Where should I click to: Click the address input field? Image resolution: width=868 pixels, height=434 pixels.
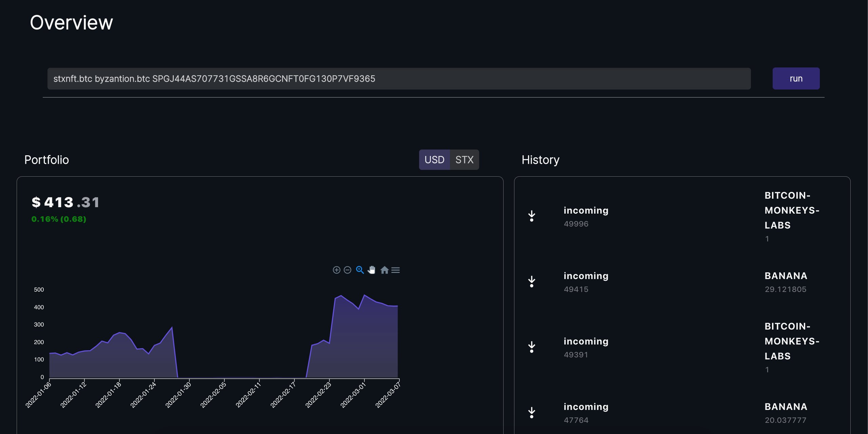tap(399, 79)
